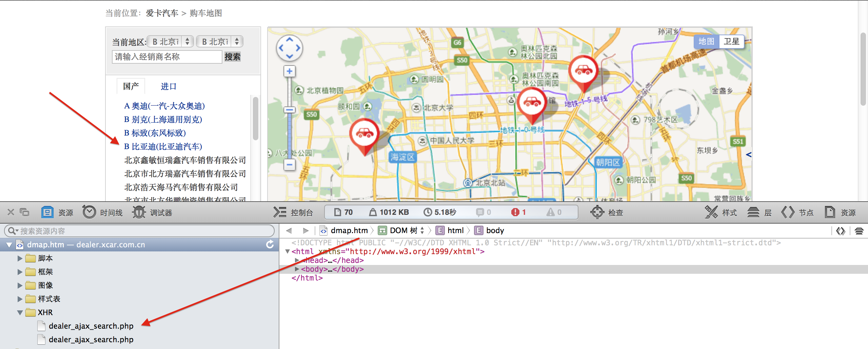Image resolution: width=868 pixels, height=349 pixels.
Task: Click the dealer name search input
Action: pyautogui.click(x=167, y=57)
